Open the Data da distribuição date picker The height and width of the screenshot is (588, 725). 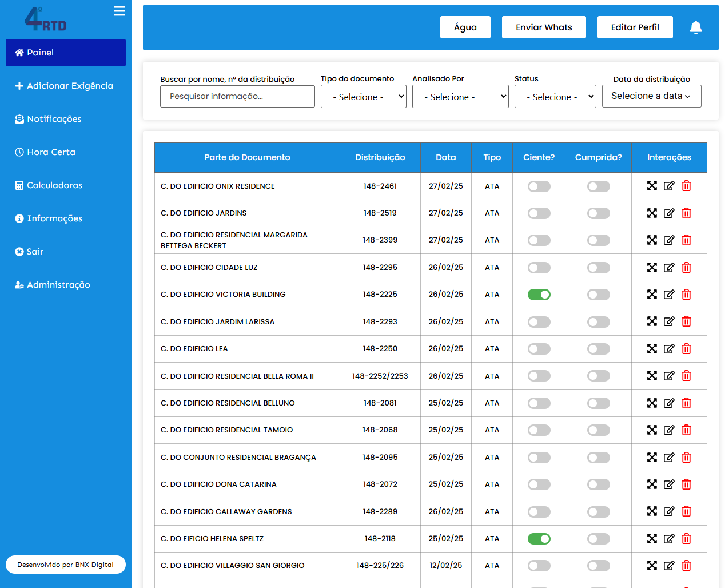pyautogui.click(x=651, y=96)
